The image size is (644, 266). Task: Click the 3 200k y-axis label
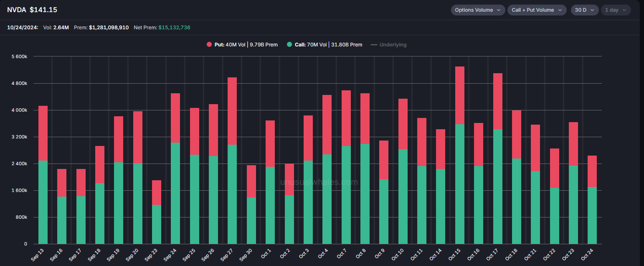click(x=19, y=137)
